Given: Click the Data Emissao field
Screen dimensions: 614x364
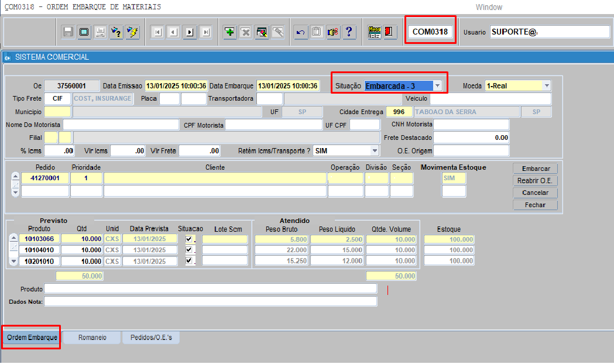Looking at the screenshot, I should pos(176,85).
